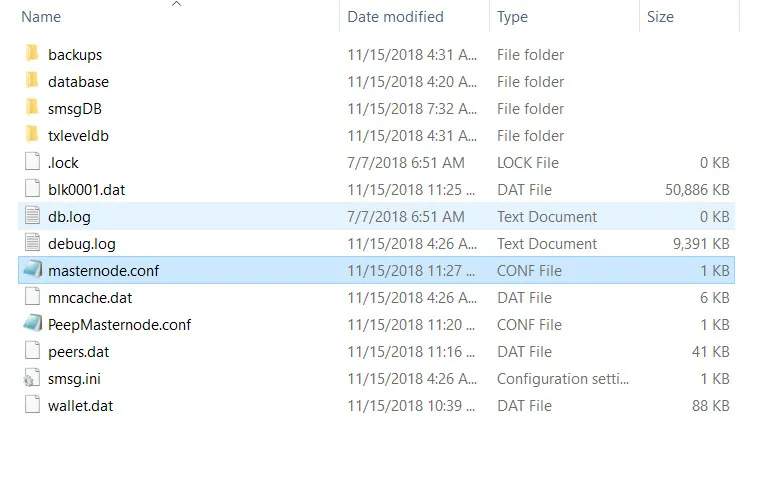Select the db.log text file icon
The width and height of the screenshot is (782, 488).
click(32, 216)
